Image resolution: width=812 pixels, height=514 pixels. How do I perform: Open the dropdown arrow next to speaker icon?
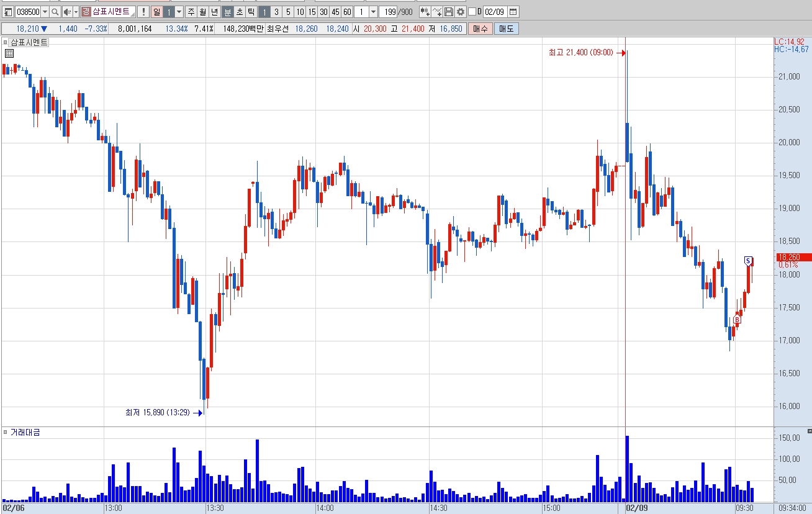pos(76,12)
